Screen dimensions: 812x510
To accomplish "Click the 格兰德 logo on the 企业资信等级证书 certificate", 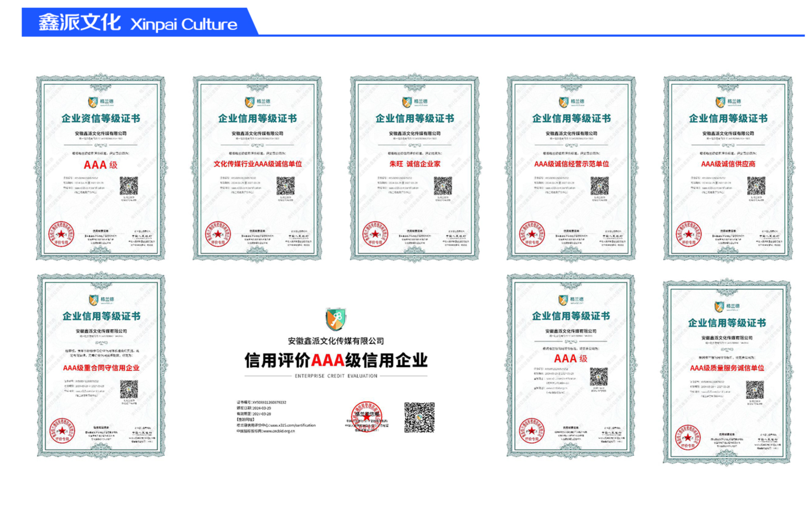I will click(101, 102).
